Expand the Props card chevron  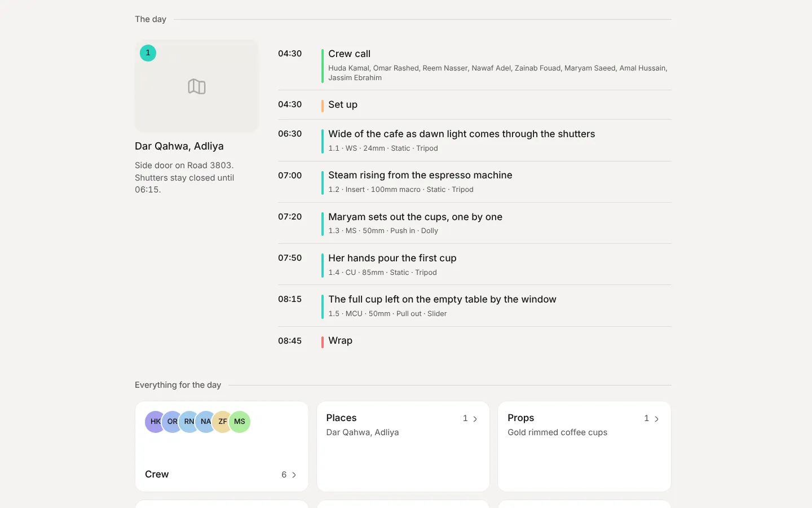click(656, 419)
